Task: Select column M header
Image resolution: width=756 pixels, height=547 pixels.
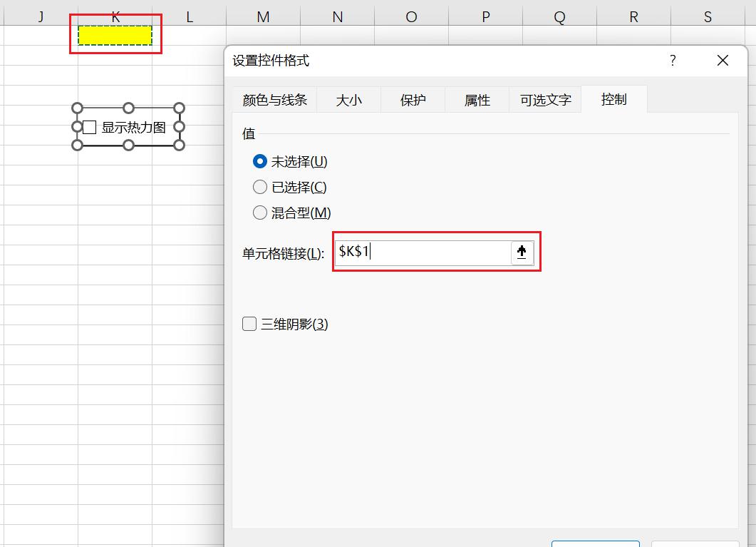Action: tap(263, 17)
